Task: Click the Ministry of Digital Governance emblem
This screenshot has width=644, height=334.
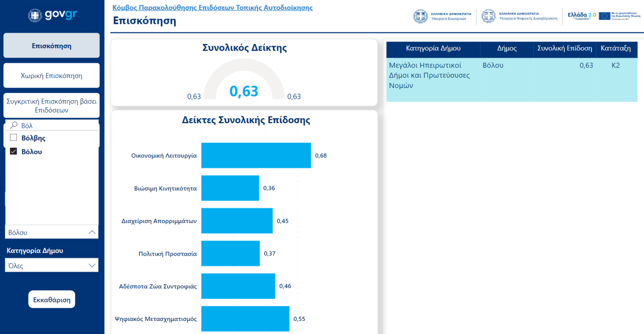Action: tap(488, 16)
